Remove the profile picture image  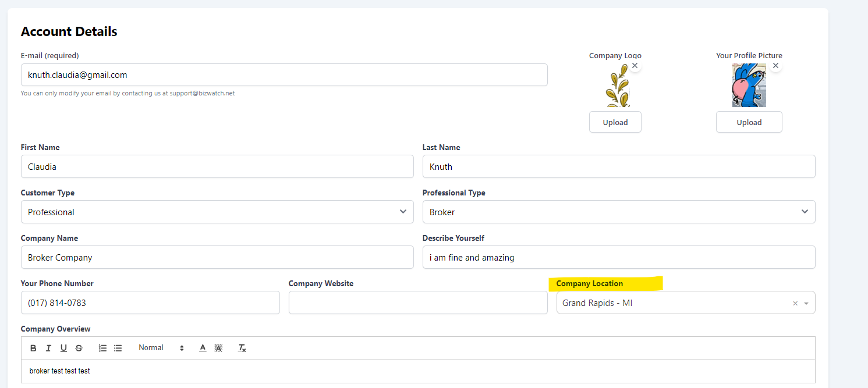click(775, 66)
